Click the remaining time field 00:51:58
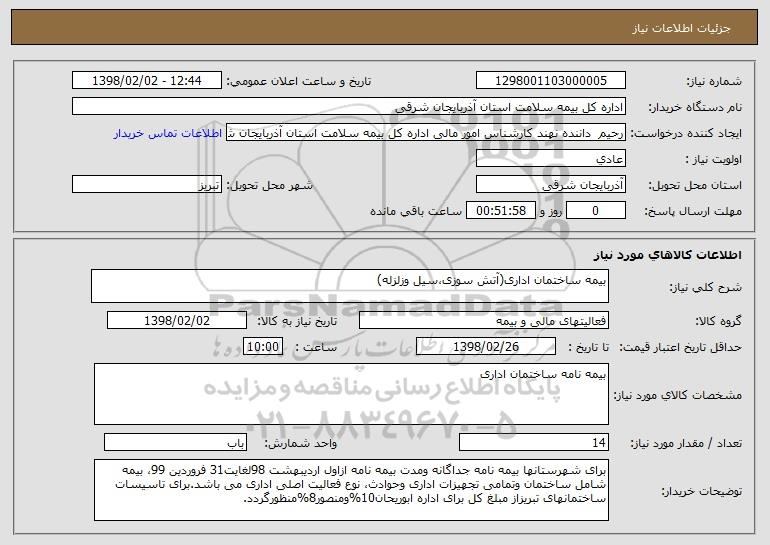The image size is (770, 545). click(500, 211)
